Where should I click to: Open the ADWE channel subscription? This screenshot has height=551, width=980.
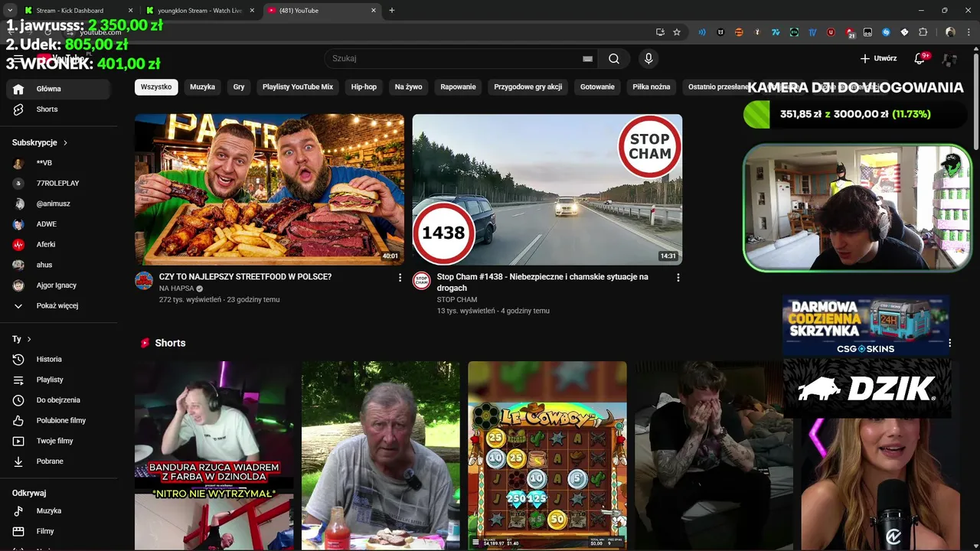[x=60, y=224]
